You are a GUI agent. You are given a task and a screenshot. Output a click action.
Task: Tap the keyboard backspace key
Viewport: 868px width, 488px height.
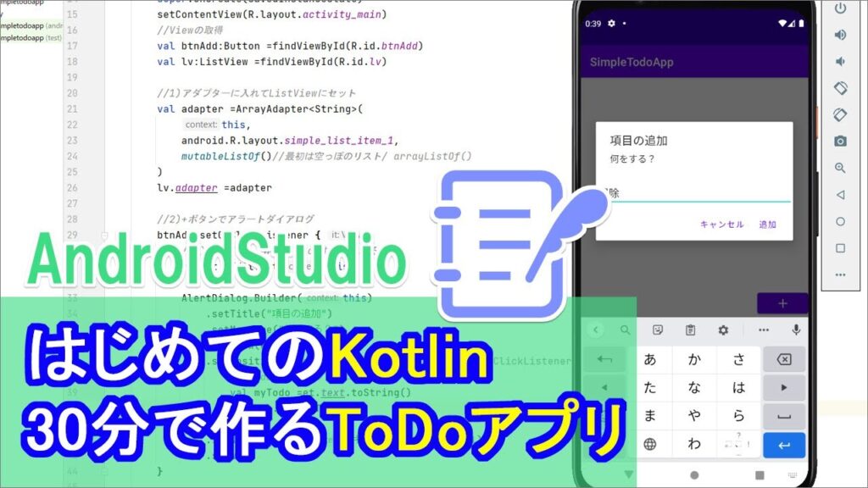click(x=784, y=359)
